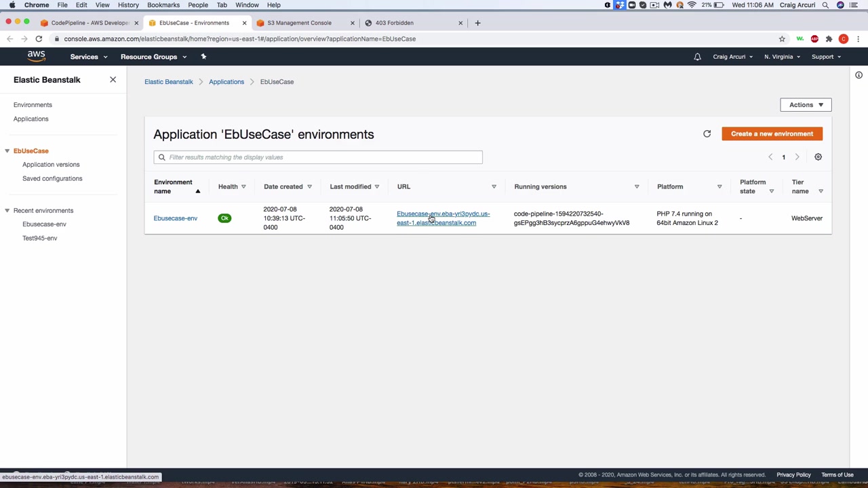Sort the URL column
Image resolution: width=868 pixels, height=488 pixels.
pyautogui.click(x=494, y=186)
